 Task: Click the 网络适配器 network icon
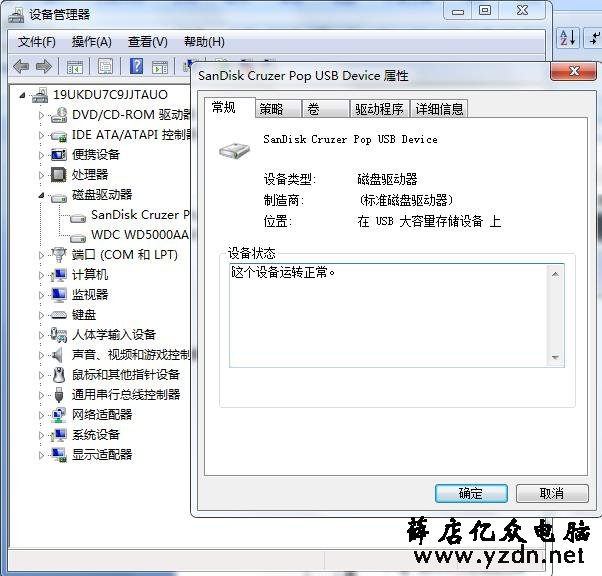(x=59, y=415)
